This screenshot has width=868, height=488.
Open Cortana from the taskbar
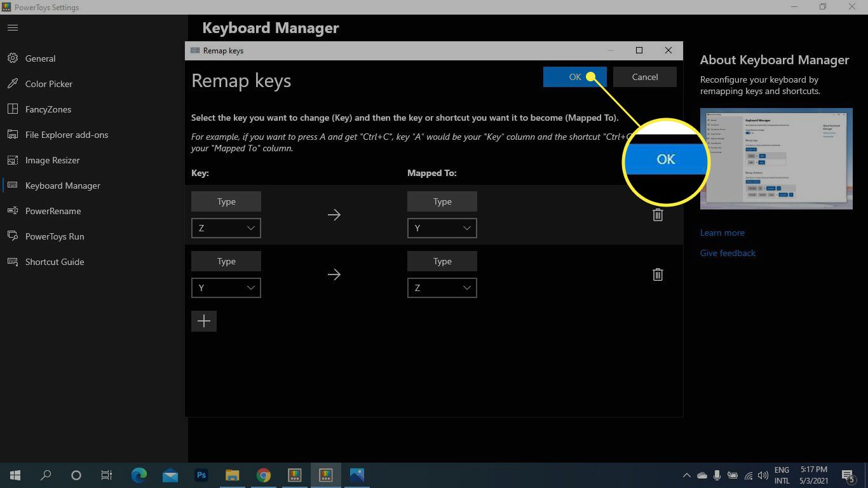[76, 475]
